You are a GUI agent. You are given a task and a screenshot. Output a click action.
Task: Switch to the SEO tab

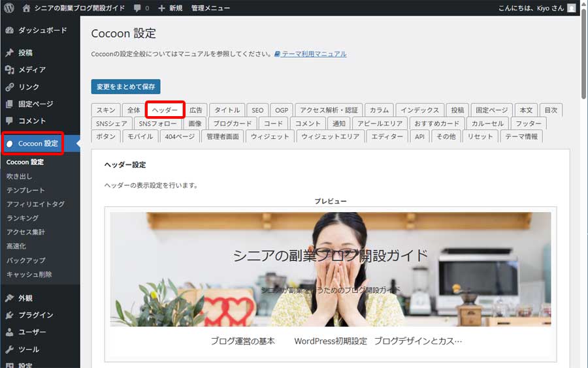(x=257, y=110)
